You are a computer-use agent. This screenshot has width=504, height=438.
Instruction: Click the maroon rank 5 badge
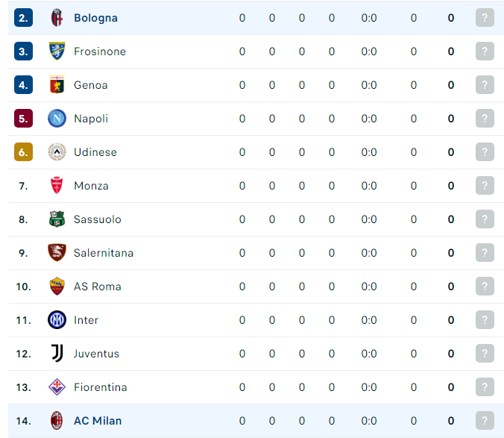pos(23,119)
